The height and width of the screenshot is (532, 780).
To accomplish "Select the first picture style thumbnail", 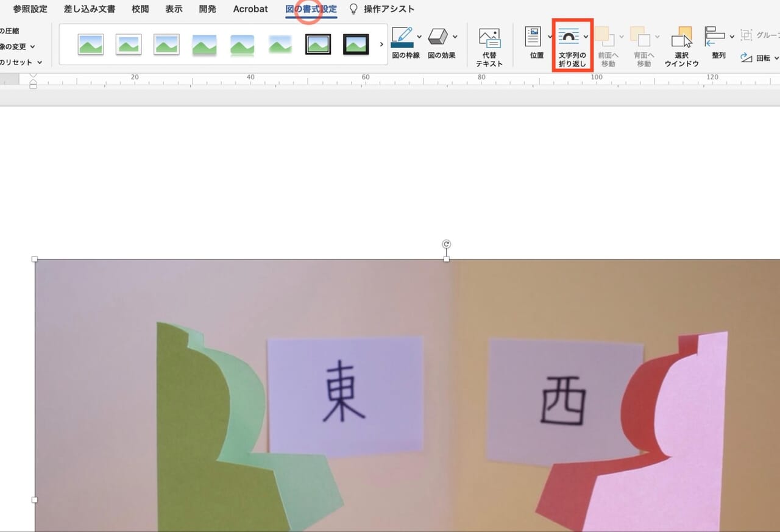I will tap(90, 44).
